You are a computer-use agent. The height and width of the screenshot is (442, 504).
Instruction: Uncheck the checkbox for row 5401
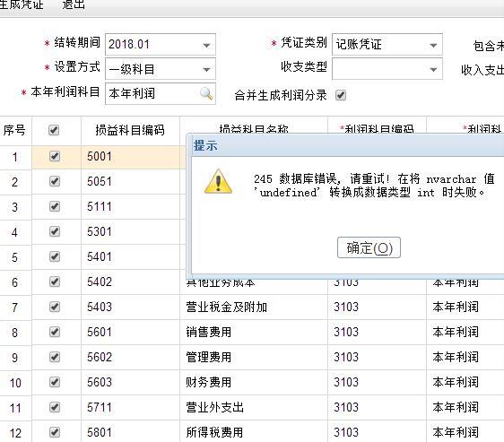coord(55,256)
